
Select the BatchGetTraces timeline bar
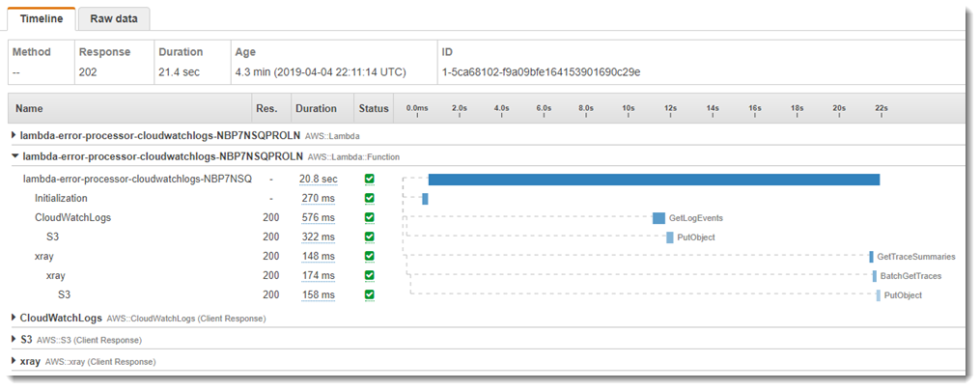pyautogui.click(x=875, y=276)
